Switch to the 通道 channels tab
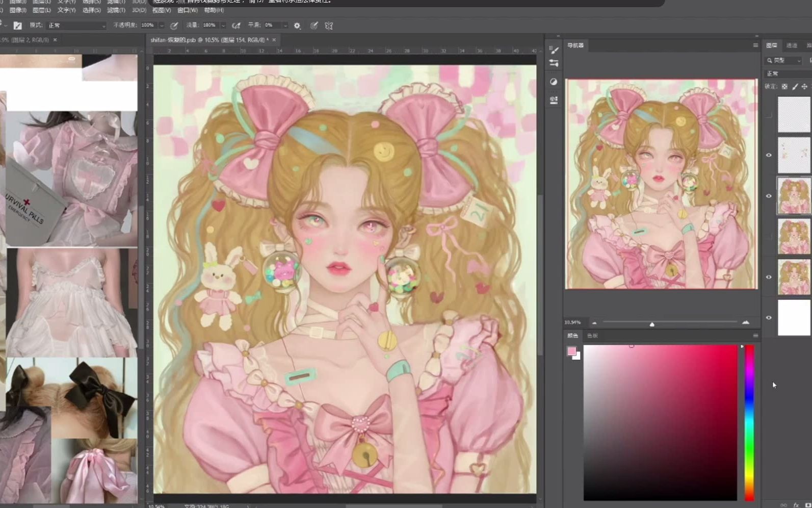The height and width of the screenshot is (508, 812). tap(792, 45)
